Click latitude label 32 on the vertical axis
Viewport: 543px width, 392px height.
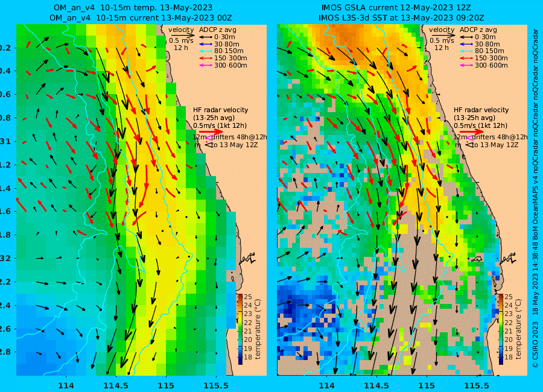point(5,258)
